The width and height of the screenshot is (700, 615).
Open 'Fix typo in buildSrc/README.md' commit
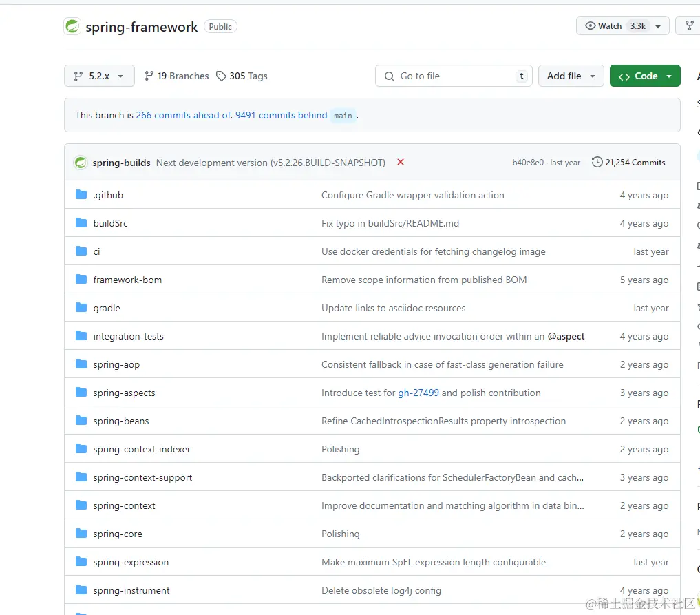pyautogui.click(x=390, y=223)
